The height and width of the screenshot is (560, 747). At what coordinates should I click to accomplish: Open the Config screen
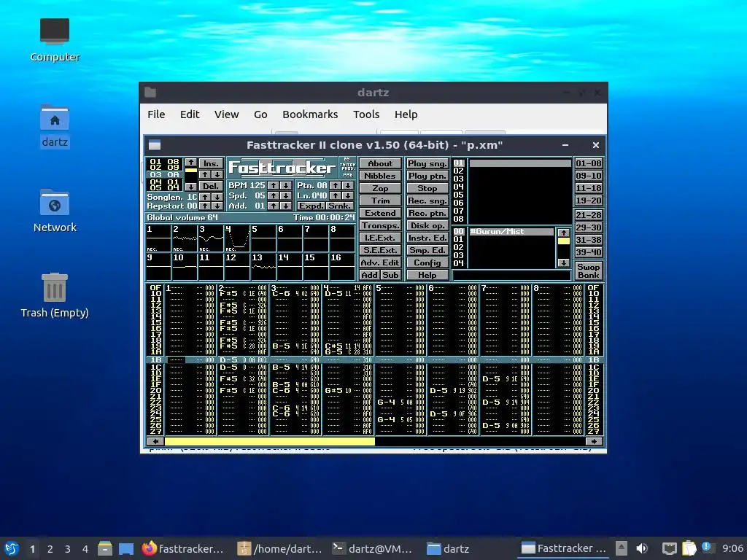point(427,262)
